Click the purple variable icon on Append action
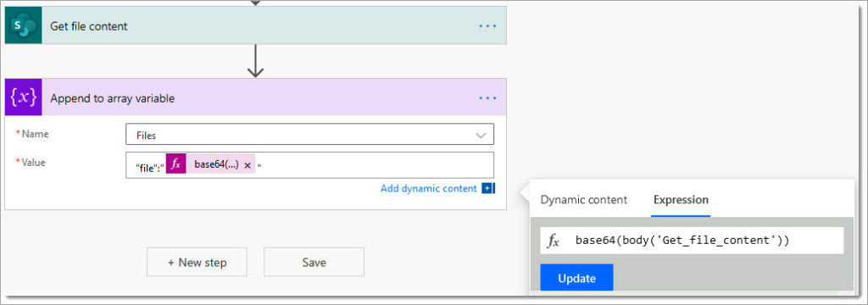Image resolution: width=868 pixels, height=305 pixels. [x=23, y=97]
